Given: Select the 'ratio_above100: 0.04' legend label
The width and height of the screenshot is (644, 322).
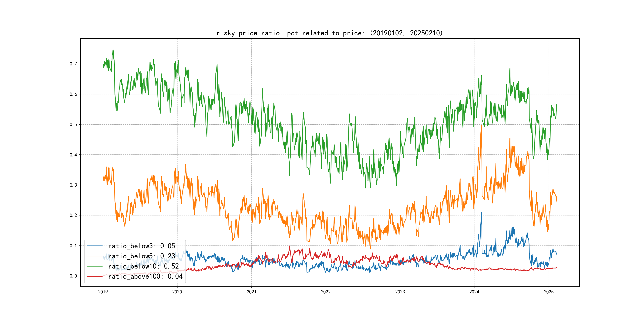Looking at the screenshot, I should pos(145,276).
